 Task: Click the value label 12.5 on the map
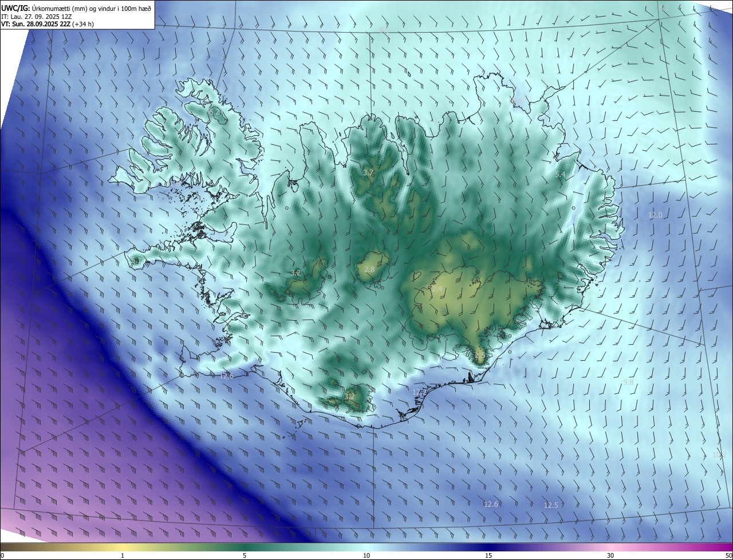point(551,505)
